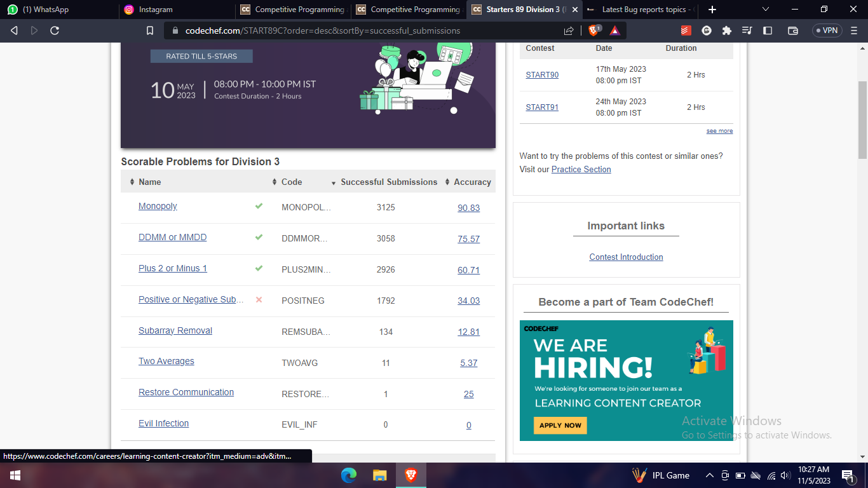Open media playlist control icon
This screenshot has width=868, height=488.
click(747, 30)
